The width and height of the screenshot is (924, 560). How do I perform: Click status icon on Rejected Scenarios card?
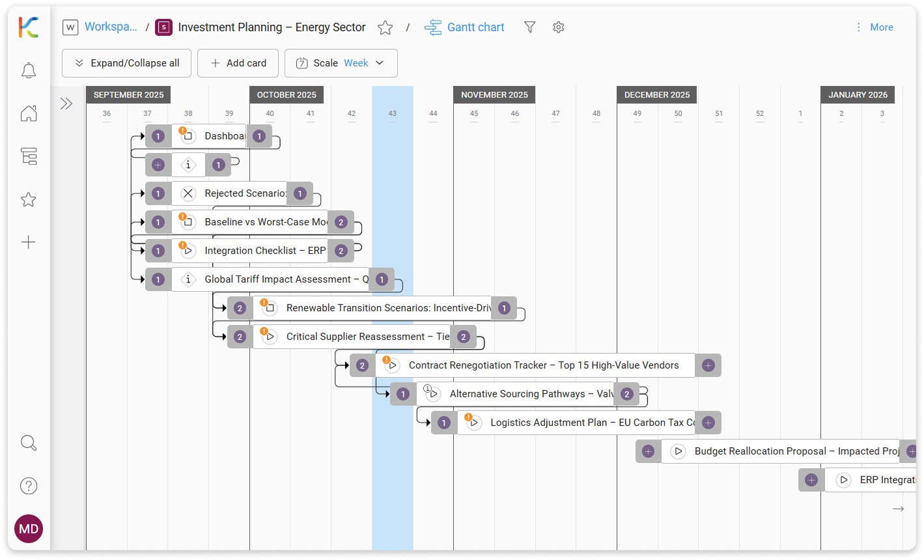click(x=188, y=193)
